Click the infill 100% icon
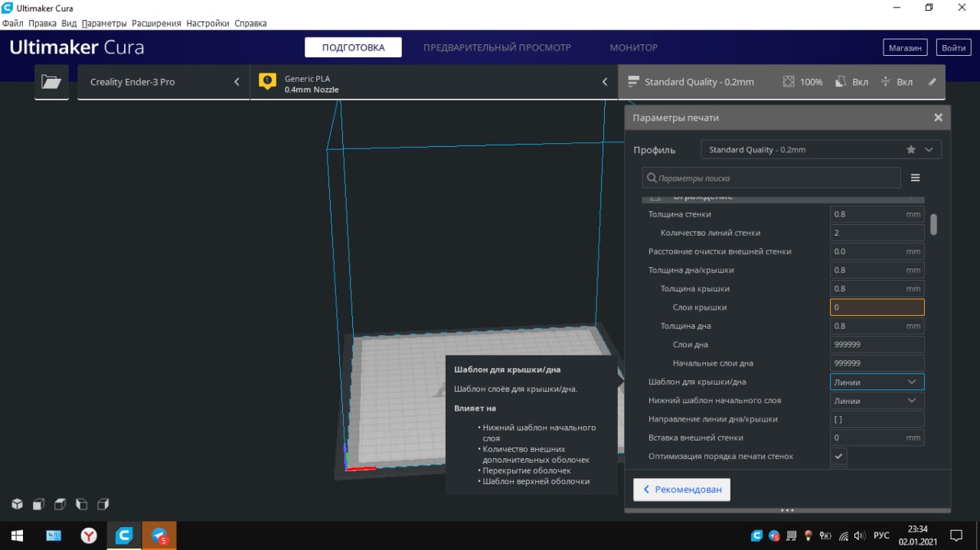 pyautogui.click(x=789, y=82)
